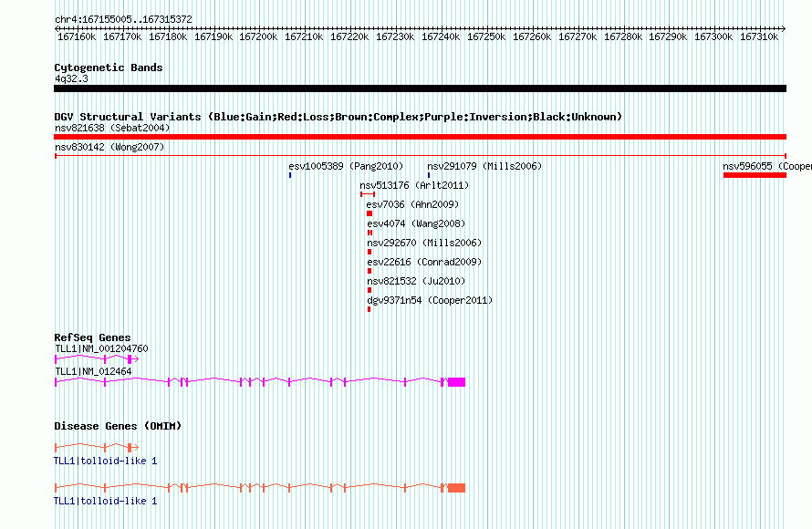
Task: Click the short magenta NM_001204760 gene glyph
Action: tap(97, 358)
